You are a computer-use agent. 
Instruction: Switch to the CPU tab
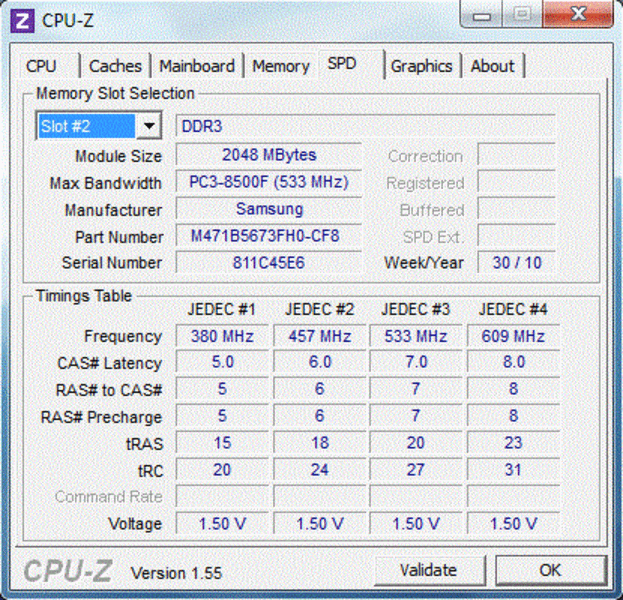point(41,66)
